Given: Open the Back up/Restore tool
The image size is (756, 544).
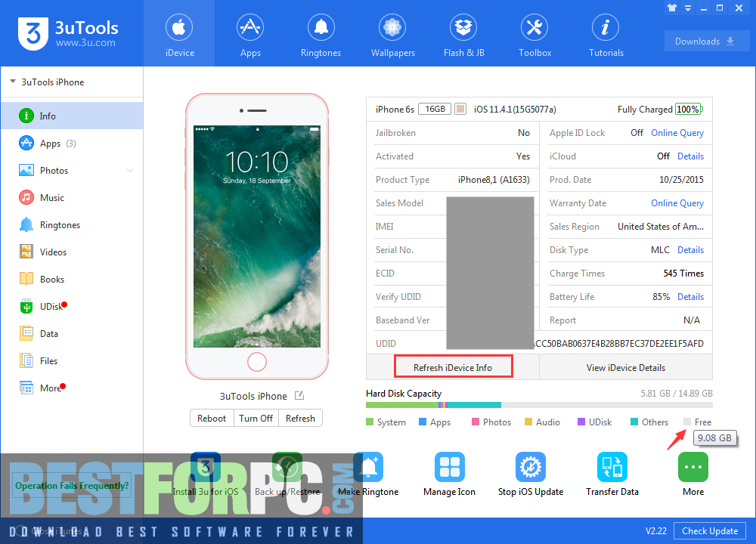Looking at the screenshot, I should pyautogui.click(x=287, y=474).
